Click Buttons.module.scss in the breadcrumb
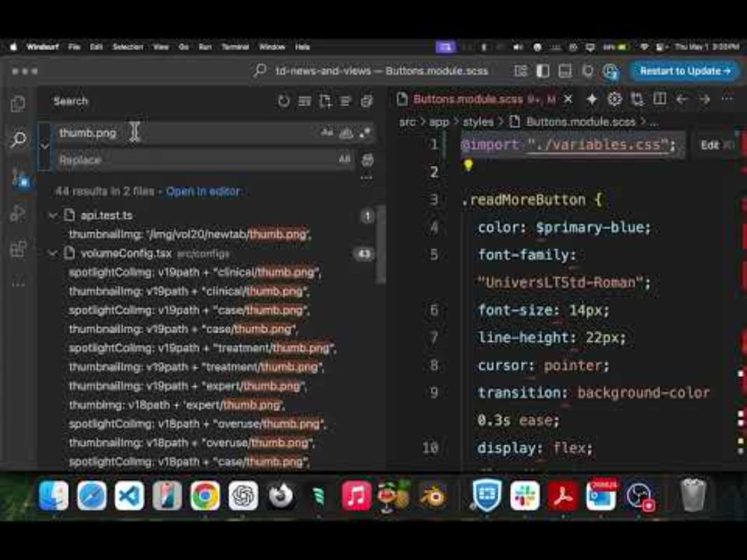 (x=580, y=122)
